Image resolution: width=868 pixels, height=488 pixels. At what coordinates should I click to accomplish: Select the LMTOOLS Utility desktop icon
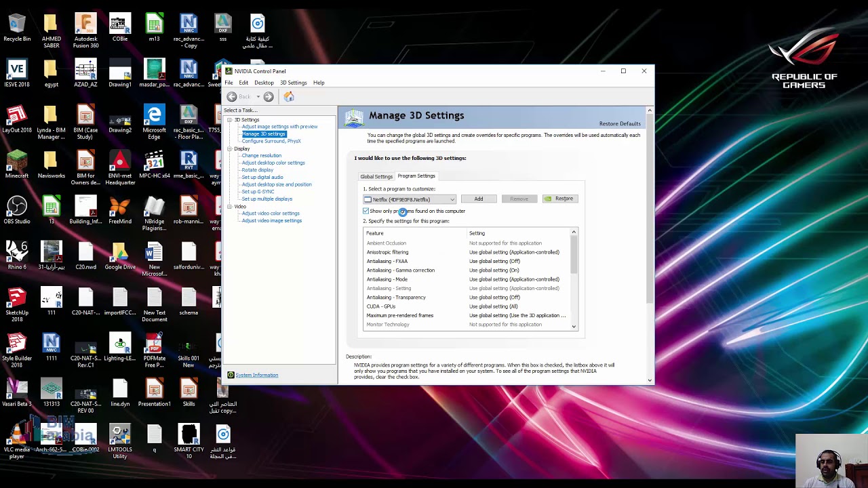(x=120, y=441)
